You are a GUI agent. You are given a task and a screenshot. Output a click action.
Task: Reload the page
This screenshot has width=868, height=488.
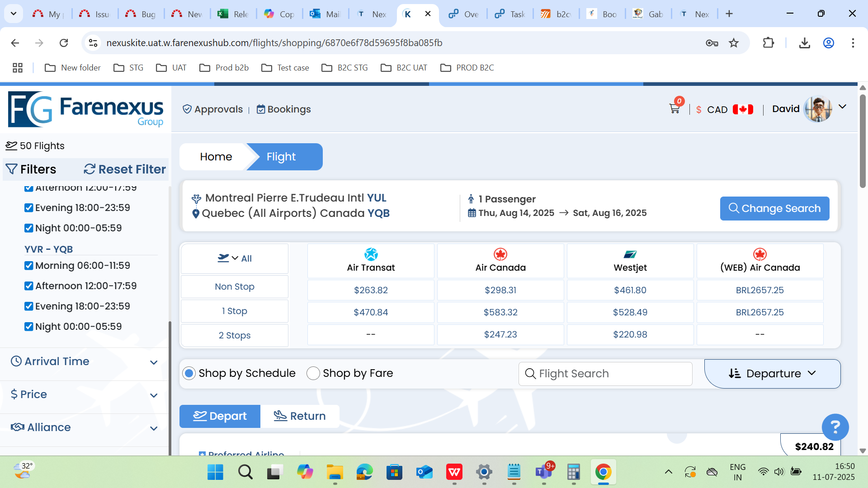(x=64, y=43)
